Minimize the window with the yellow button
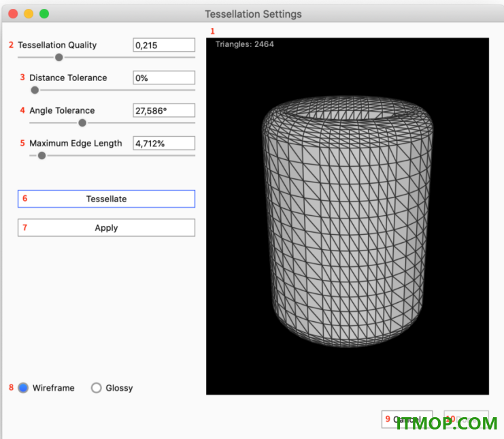This screenshot has width=504, height=439. point(29,14)
